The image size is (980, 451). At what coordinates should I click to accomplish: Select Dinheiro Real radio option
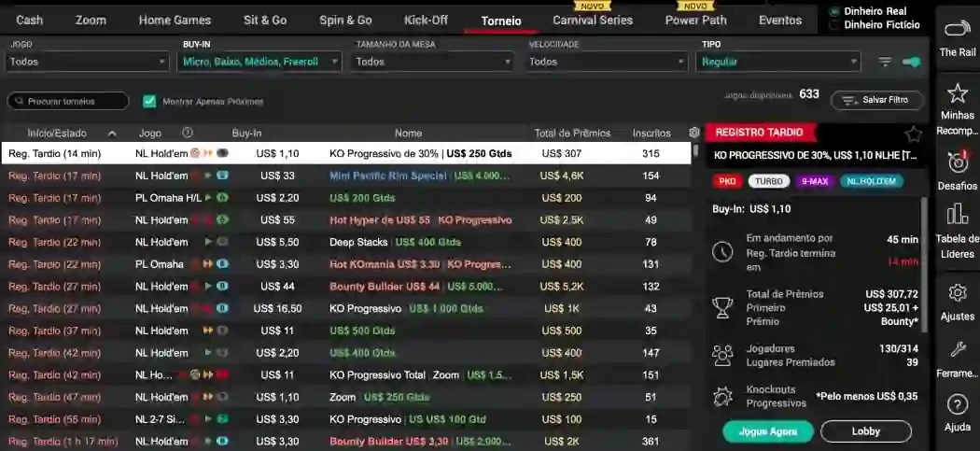(x=834, y=12)
